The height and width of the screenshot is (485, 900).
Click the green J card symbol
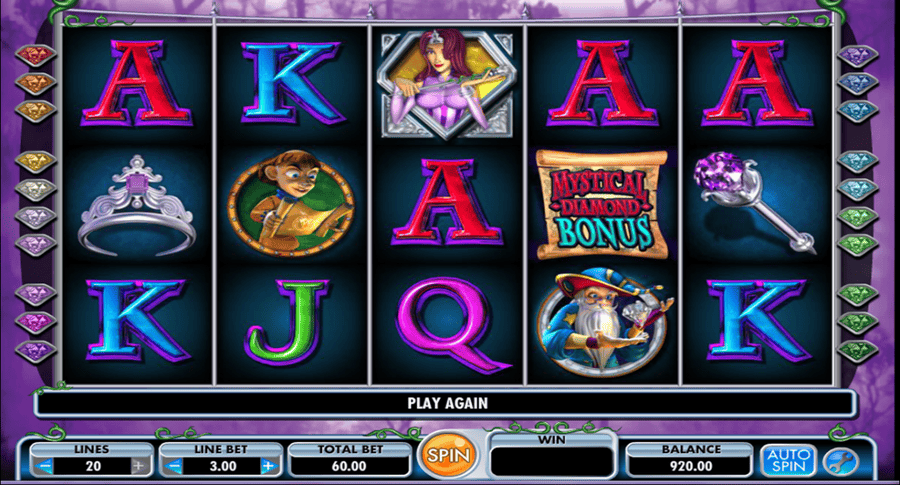point(286,322)
